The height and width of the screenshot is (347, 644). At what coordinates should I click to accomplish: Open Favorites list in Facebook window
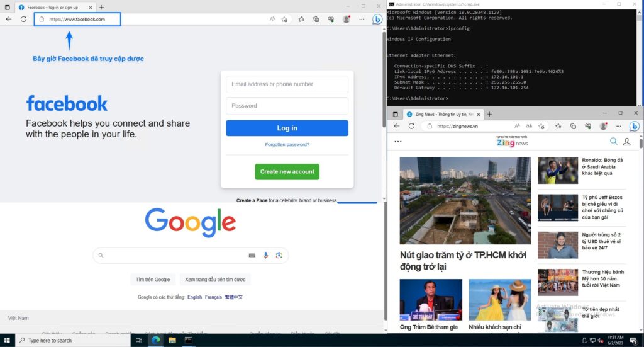coord(301,19)
